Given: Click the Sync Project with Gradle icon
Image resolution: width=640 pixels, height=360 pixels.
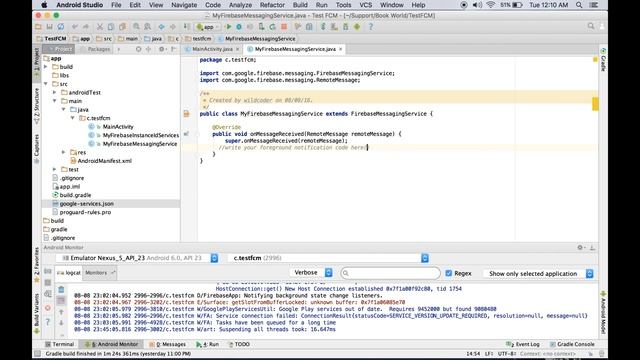Looking at the screenshot, I should tap(323, 27).
